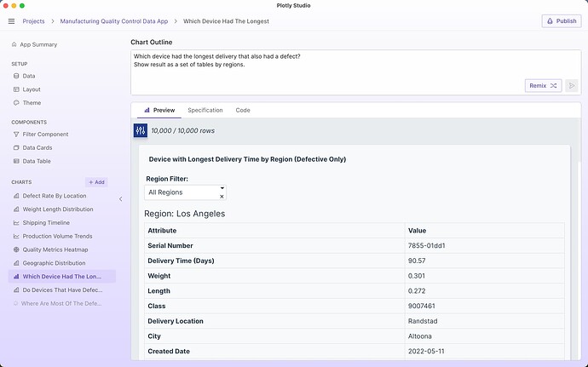Click the Production Volume Trends chart icon
Screen dimensions: 588x367
point(16,236)
